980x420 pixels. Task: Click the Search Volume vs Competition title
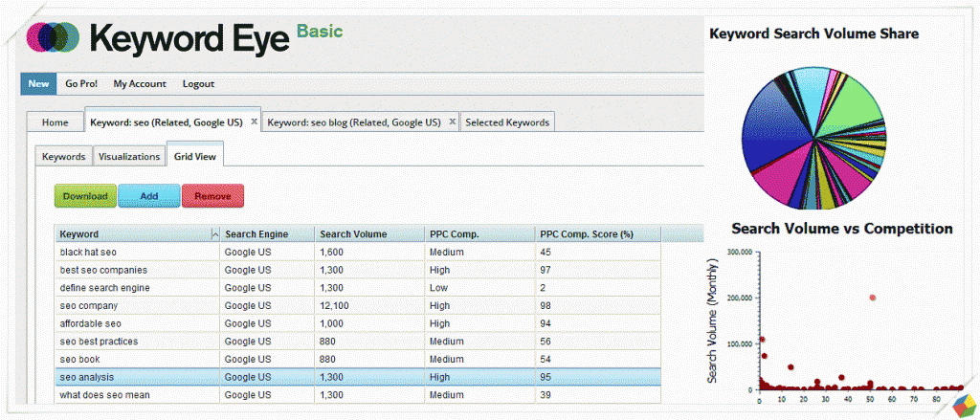[842, 229]
